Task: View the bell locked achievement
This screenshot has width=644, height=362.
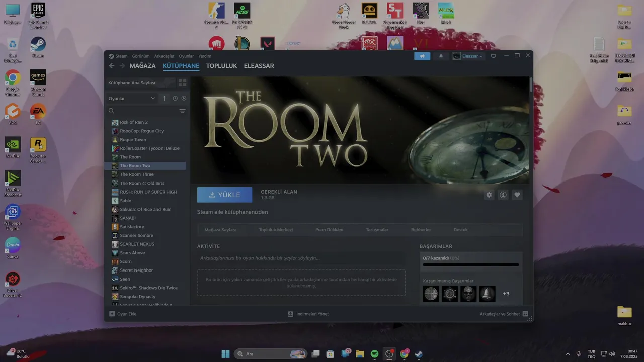Action: point(487,294)
